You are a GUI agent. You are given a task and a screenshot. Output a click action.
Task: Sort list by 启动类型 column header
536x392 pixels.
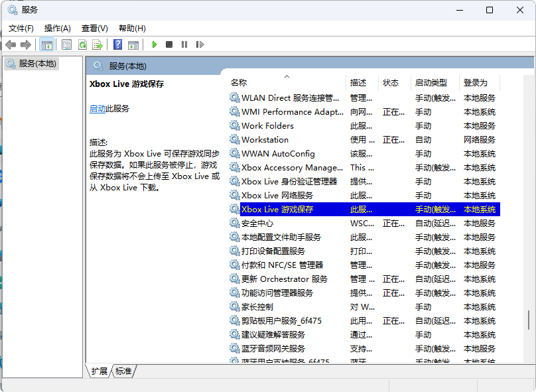point(431,83)
